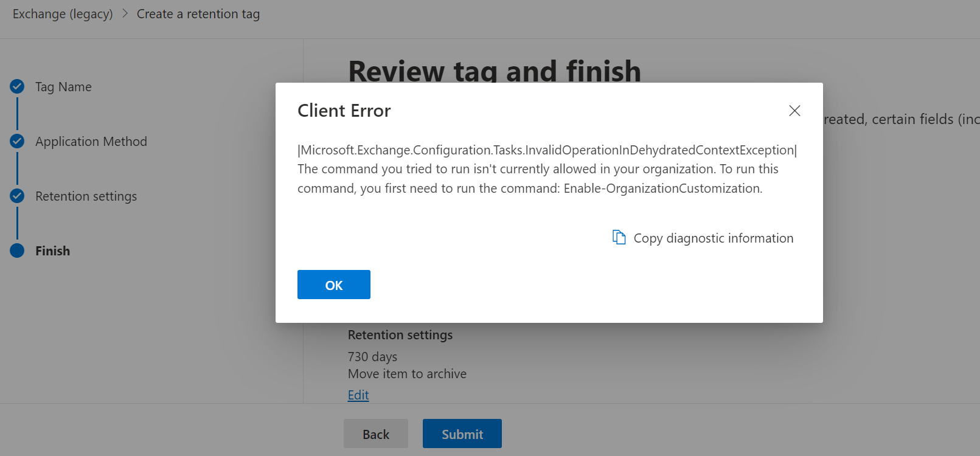Click the Copy diagnostic information label
This screenshot has height=456, width=980.
coord(714,238)
